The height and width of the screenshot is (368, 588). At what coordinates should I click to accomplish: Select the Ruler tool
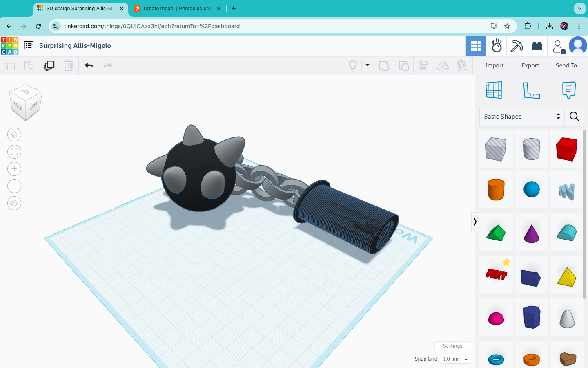531,90
